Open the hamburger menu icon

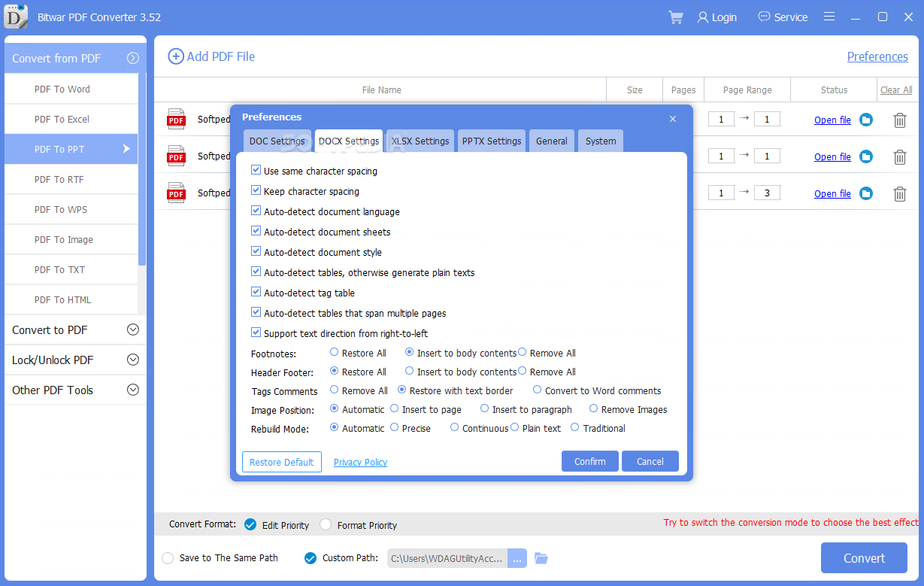pyautogui.click(x=829, y=17)
